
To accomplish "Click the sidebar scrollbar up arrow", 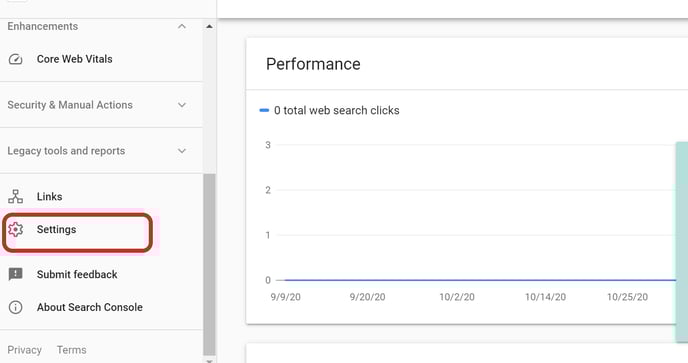I will tap(209, 26).
